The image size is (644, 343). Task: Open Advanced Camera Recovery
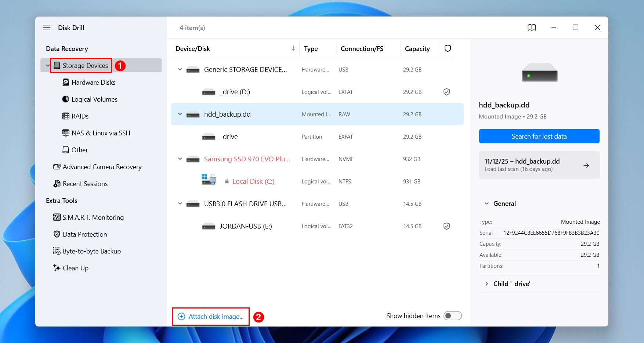(102, 167)
